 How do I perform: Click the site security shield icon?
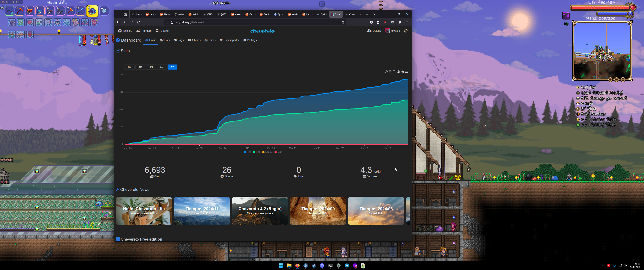(167, 22)
